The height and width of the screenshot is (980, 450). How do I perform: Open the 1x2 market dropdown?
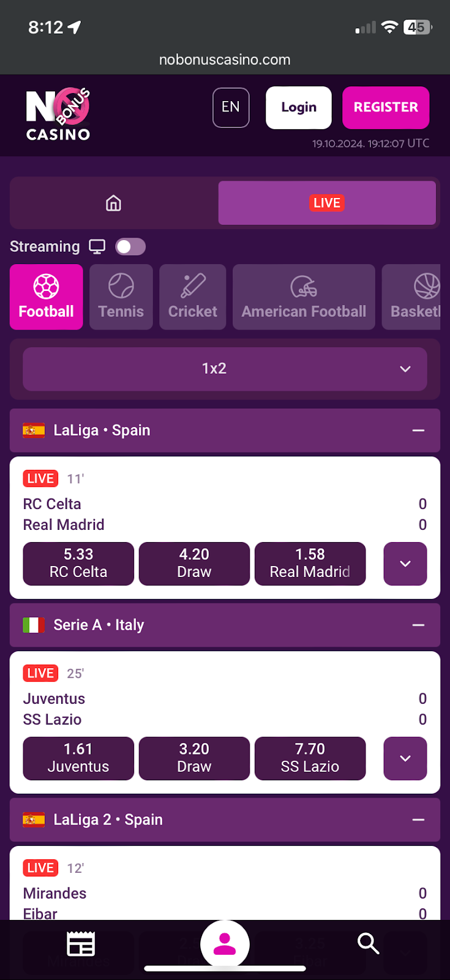(225, 369)
